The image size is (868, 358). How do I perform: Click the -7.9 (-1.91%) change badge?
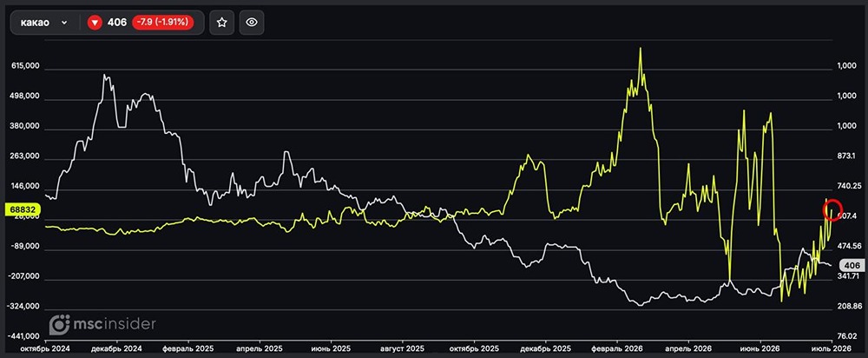coord(163,23)
